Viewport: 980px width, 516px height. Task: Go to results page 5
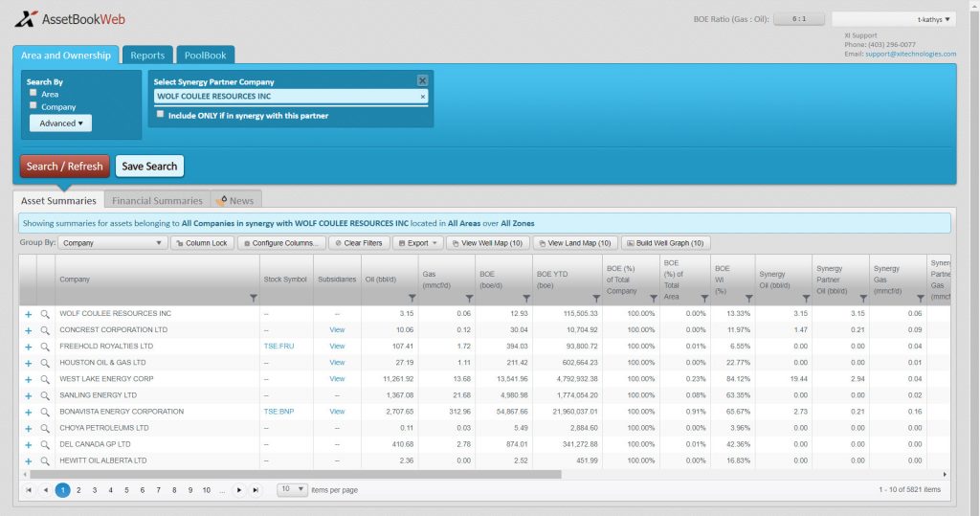(x=126, y=490)
